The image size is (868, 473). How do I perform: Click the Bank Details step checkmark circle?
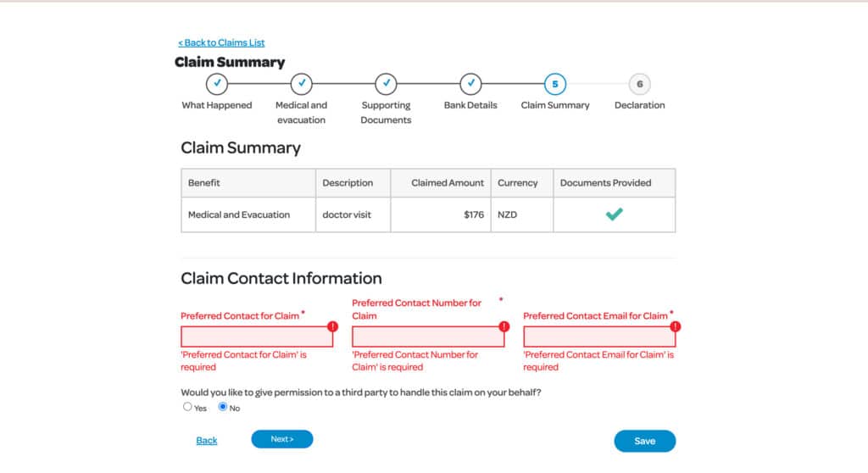470,84
